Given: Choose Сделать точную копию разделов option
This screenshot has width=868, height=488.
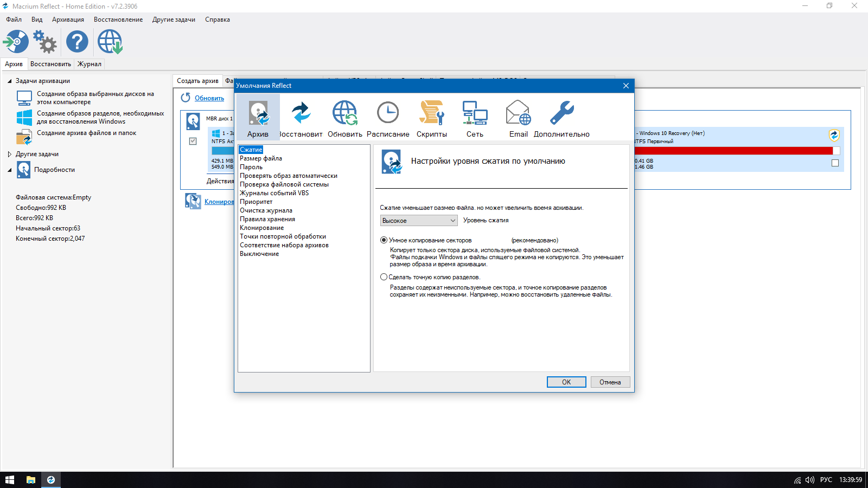Looking at the screenshot, I should pos(384,277).
